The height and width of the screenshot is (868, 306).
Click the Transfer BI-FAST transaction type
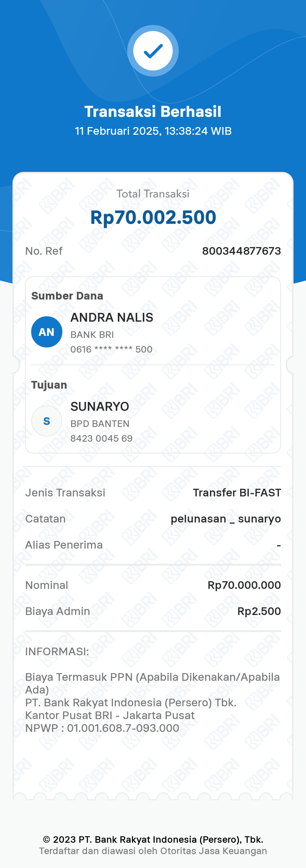click(x=237, y=493)
